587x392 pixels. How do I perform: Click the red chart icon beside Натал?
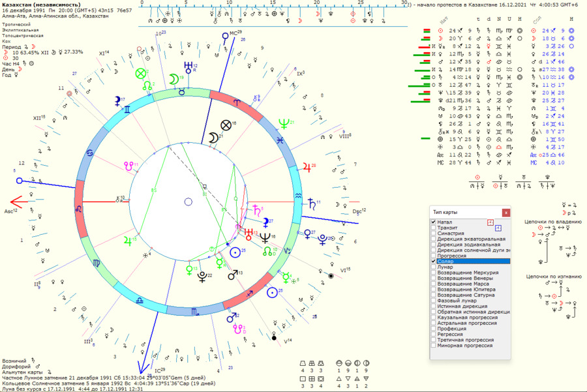tap(489, 222)
